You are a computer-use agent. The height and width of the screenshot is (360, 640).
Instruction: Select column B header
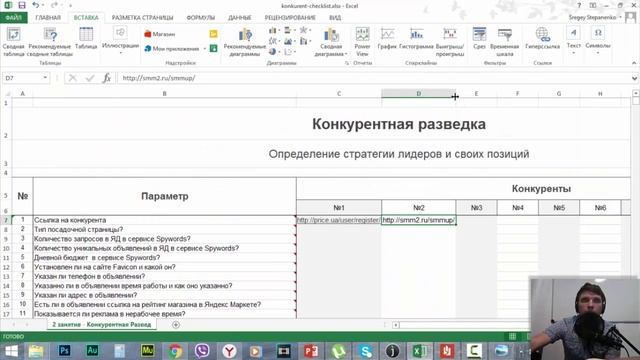pyautogui.click(x=164, y=93)
